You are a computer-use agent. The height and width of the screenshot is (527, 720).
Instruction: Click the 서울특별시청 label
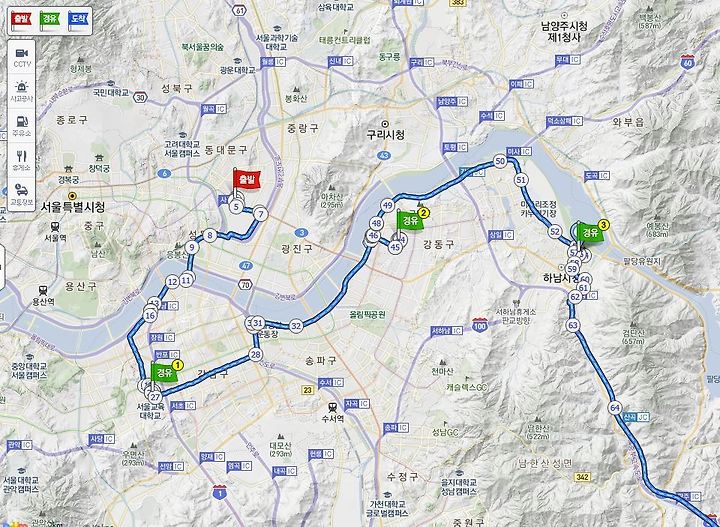73,207
